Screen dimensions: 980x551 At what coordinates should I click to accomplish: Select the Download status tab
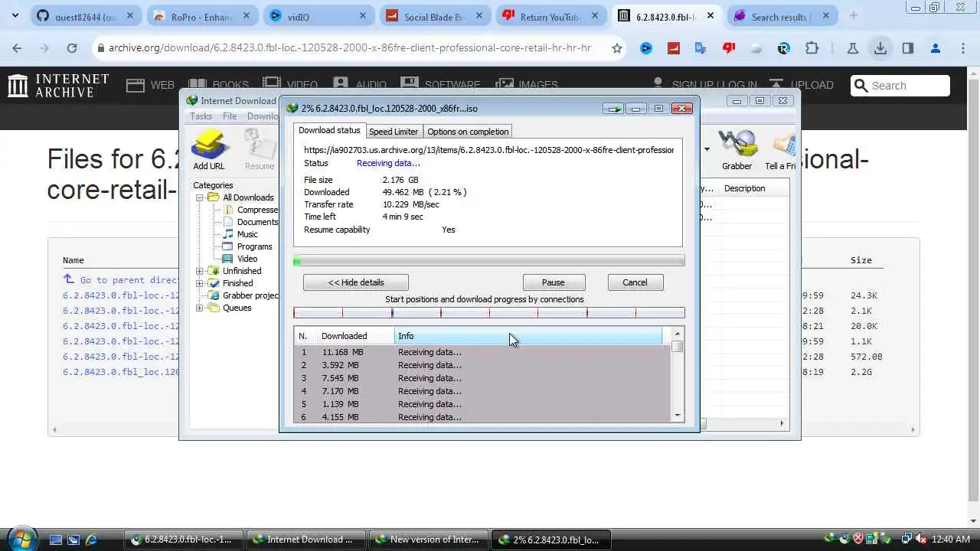pyautogui.click(x=329, y=131)
